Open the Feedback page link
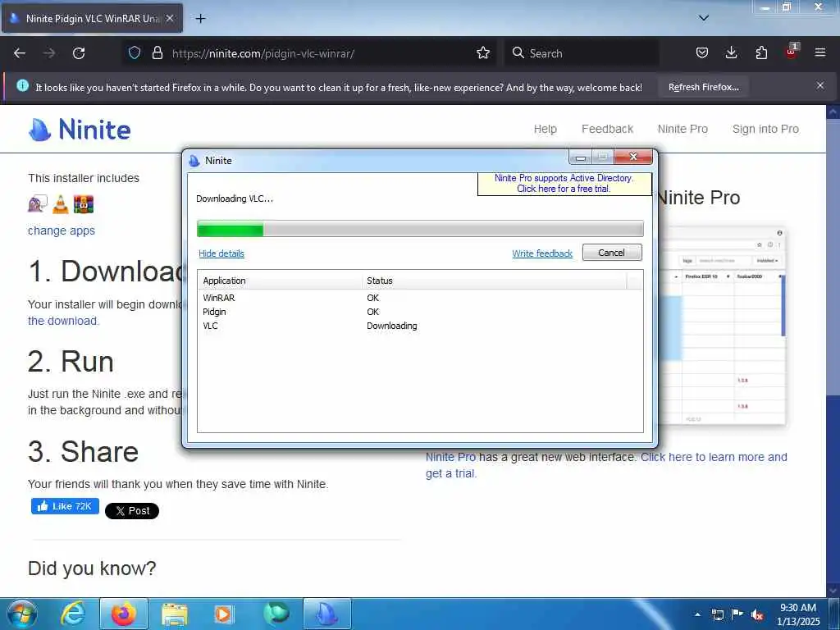Viewport: 840px width, 630px height. (608, 129)
